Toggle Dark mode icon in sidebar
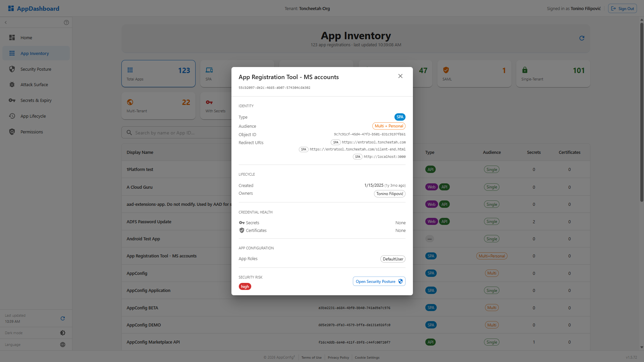Screen dimensions: 644x362 click(x=63, y=333)
